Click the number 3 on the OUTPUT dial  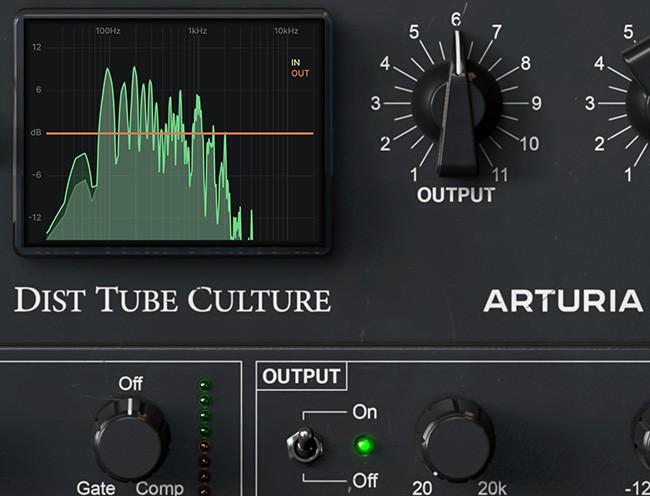376,103
